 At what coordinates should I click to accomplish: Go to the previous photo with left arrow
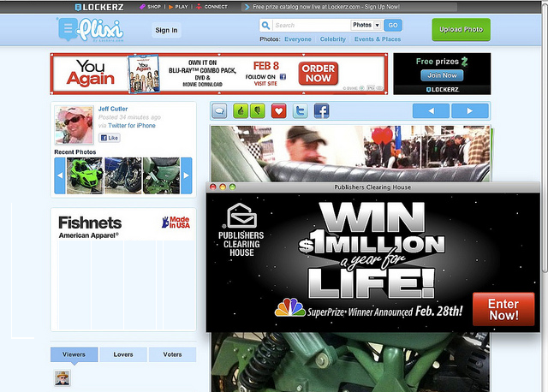[432, 110]
